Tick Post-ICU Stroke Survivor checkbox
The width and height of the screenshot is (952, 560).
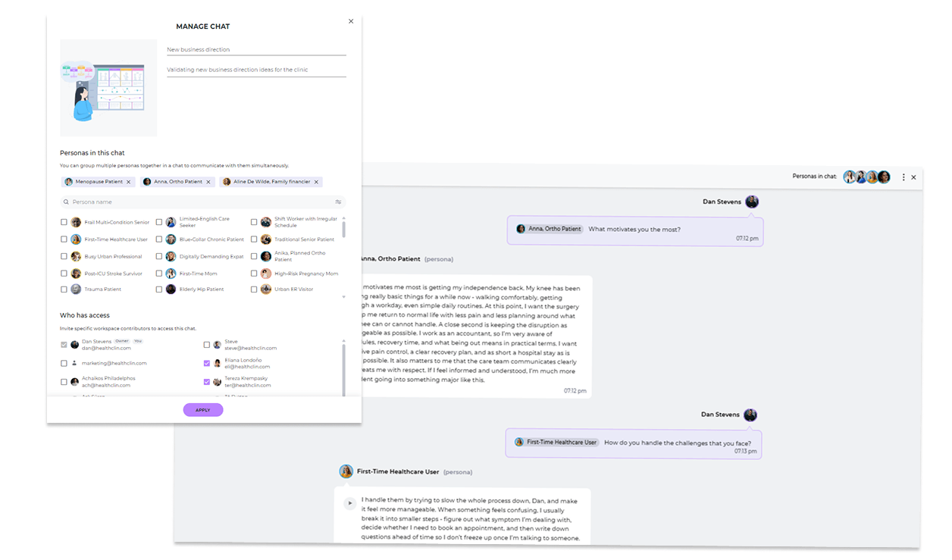point(64,274)
